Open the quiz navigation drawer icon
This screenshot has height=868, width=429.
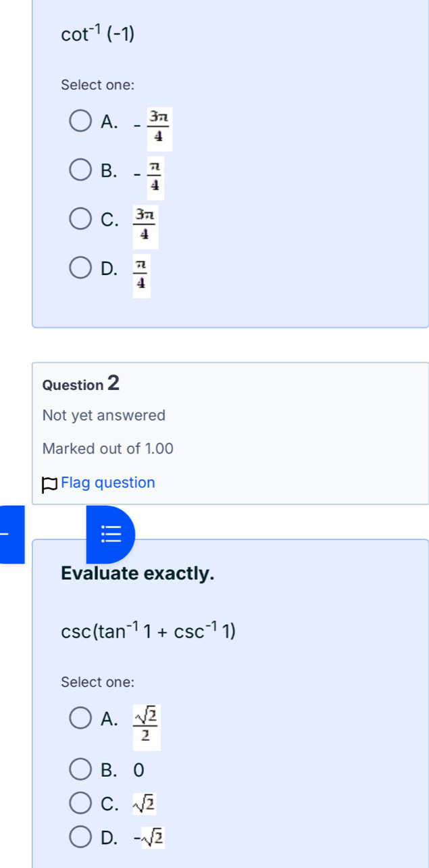coord(111,534)
